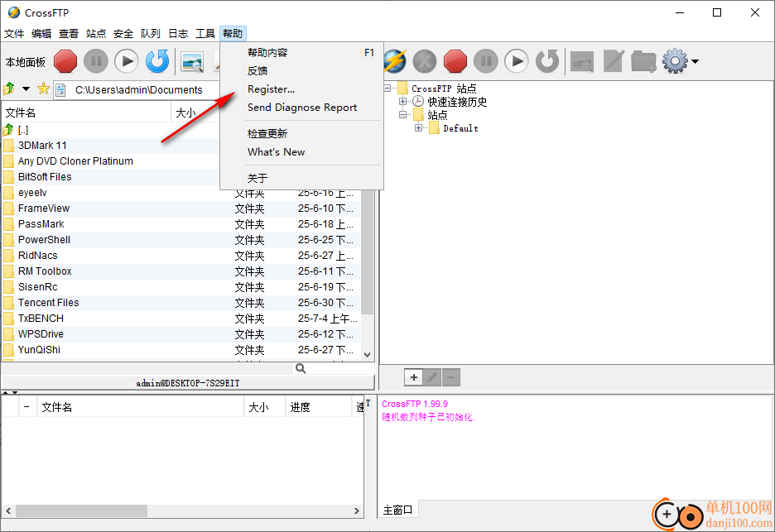Select 检查更新 menu entry

point(301,133)
